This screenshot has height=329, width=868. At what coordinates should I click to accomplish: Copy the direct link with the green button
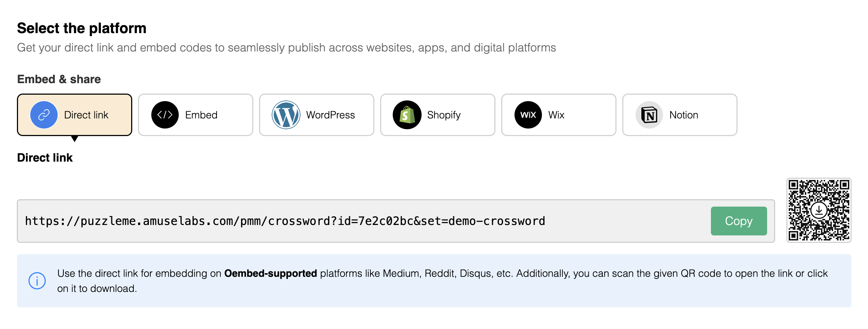(739, 221)
